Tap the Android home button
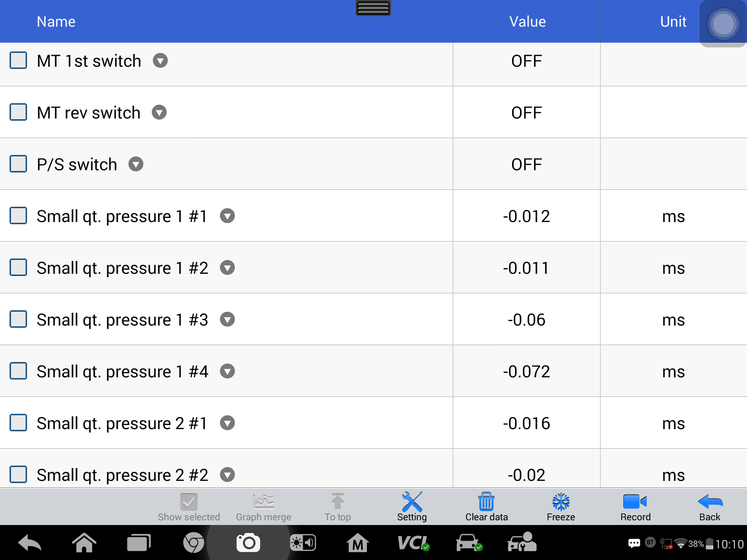This screenshot has width=747, height=560. pyautogui.click(x=84, y=543)
